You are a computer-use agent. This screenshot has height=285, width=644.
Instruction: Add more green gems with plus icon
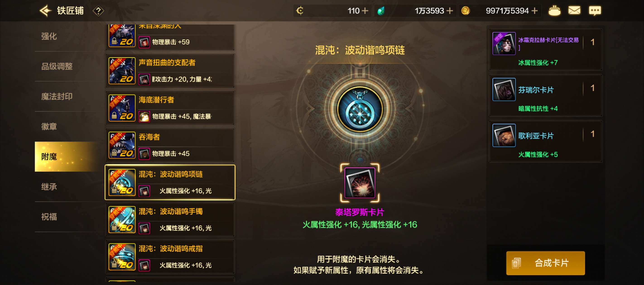click(449, 11)
